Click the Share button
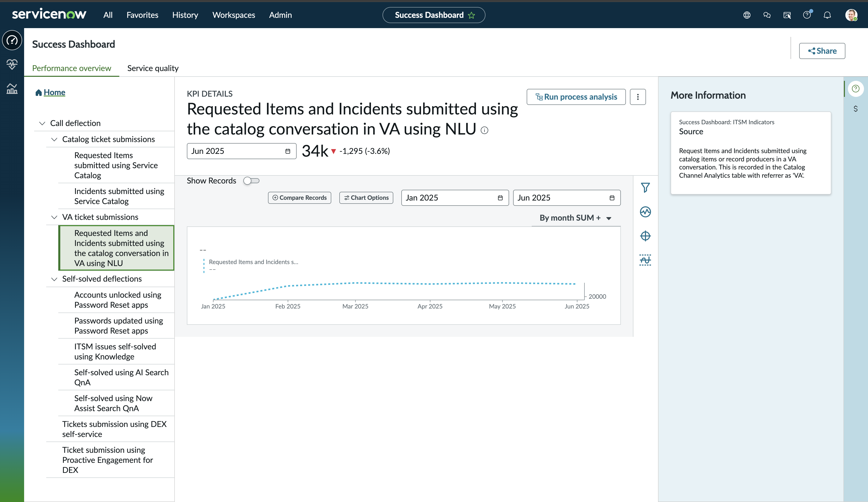Image resolution: width=868 pixels, height=502 pixels. coord(822,51)
